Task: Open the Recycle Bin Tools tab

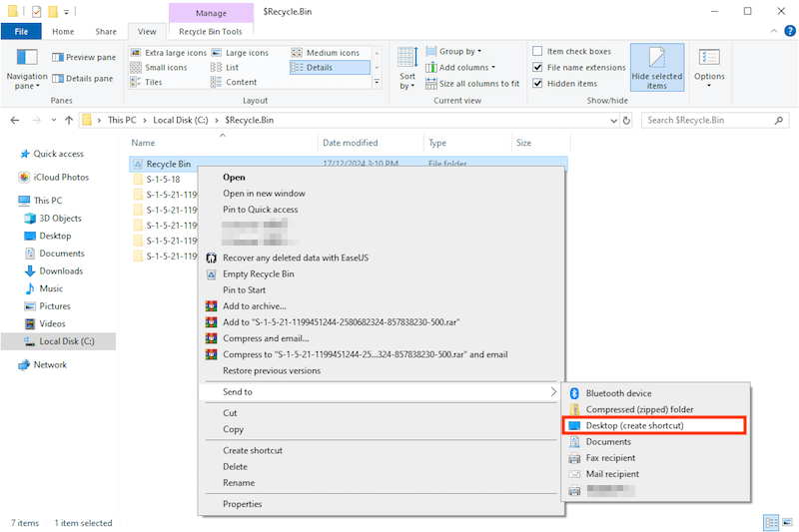Action: 211,32
